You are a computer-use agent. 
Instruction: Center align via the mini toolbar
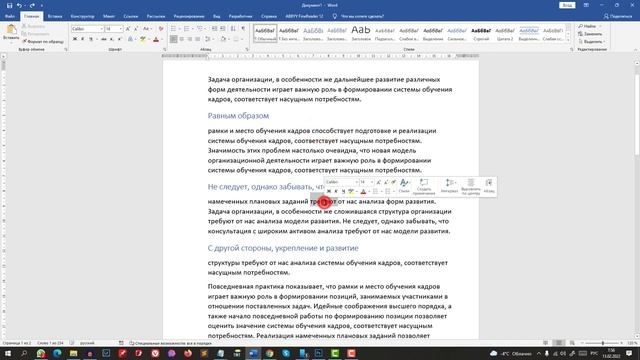click(471, 187)
